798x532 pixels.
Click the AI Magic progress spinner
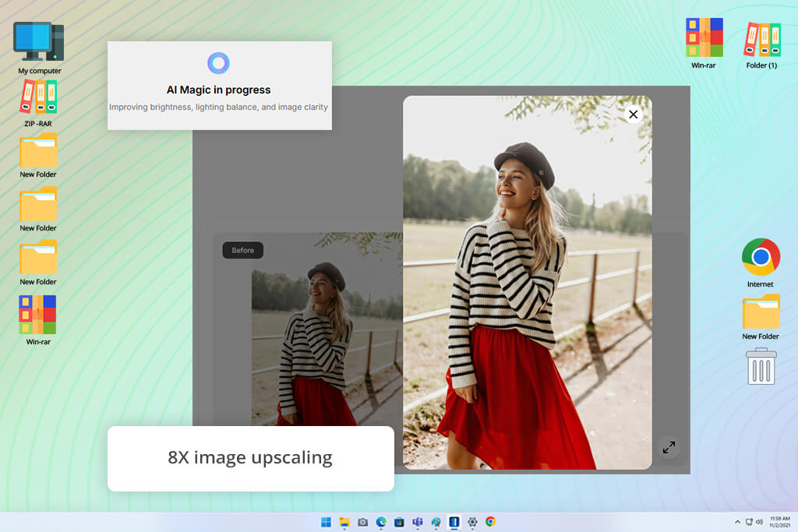pyautogui.click(x=218, y=63)
